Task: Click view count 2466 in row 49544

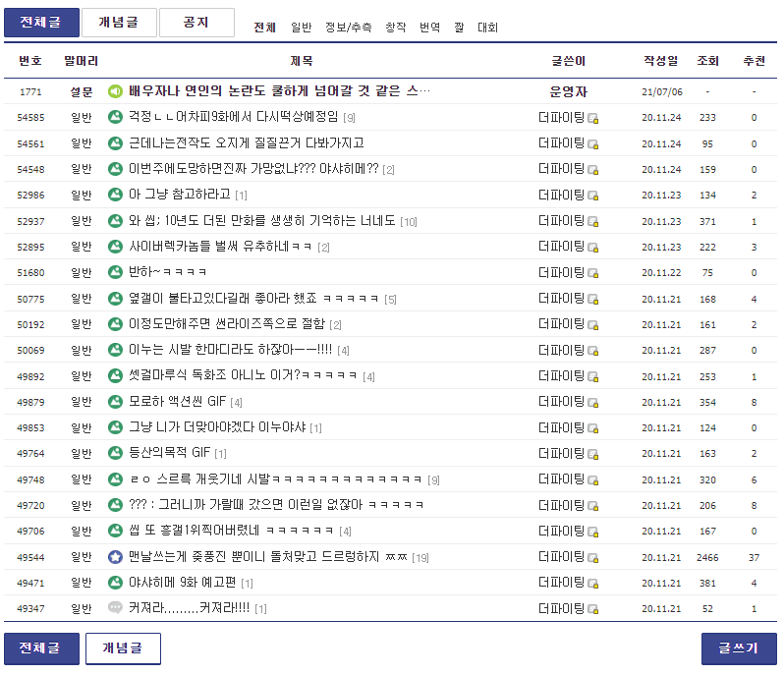Action: 707,557
